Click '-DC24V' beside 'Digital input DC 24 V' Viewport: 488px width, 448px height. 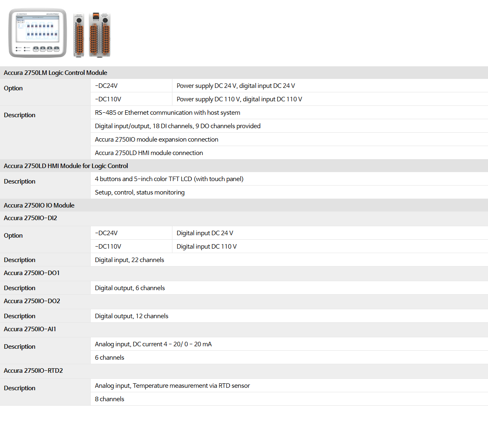[106, 233]
